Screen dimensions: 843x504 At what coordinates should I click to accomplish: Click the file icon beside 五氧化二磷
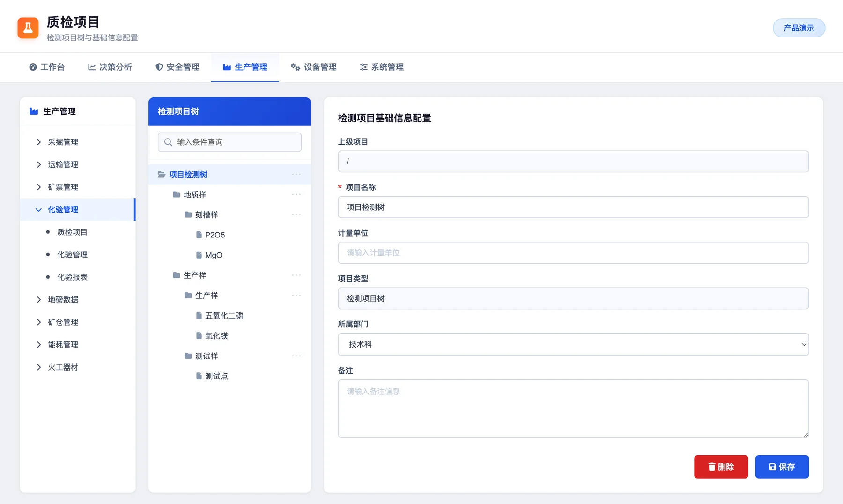click(199, 316)
